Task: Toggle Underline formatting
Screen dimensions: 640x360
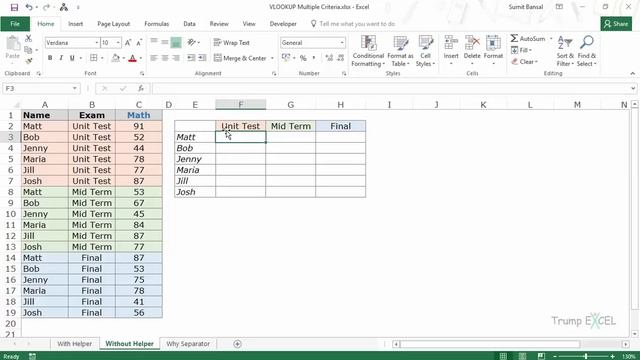Action: 72,58
